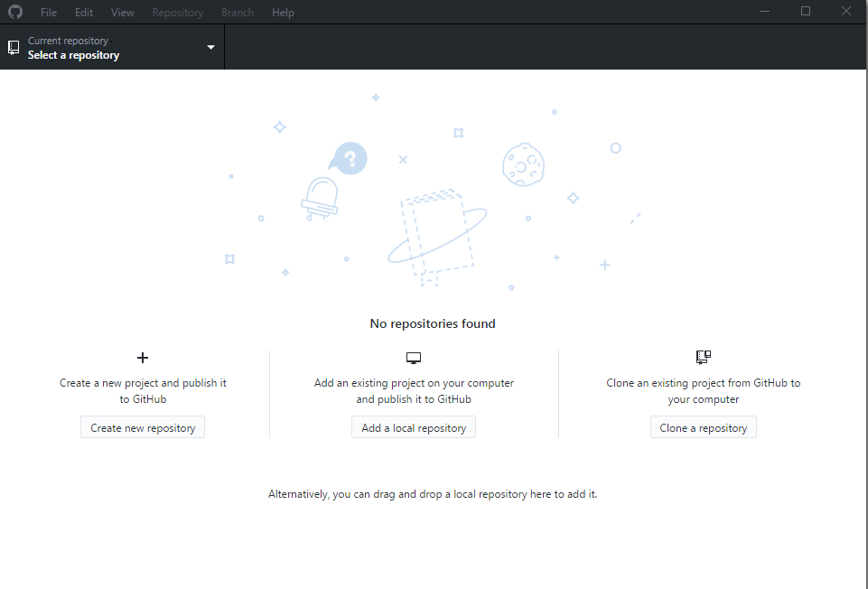
Task: Open the Repository menu
Action: point(177,12)
